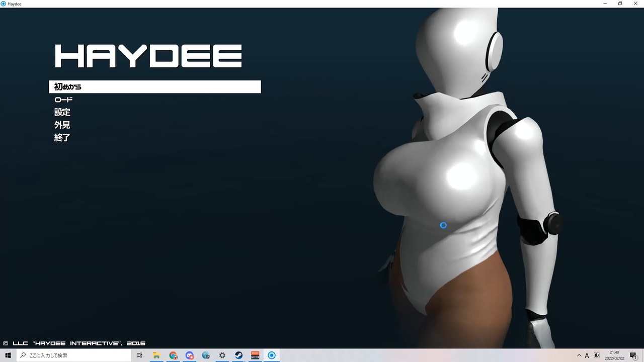Close the Haydee window
This screenshot has height=362, width=644.
[x=635, y=4]
